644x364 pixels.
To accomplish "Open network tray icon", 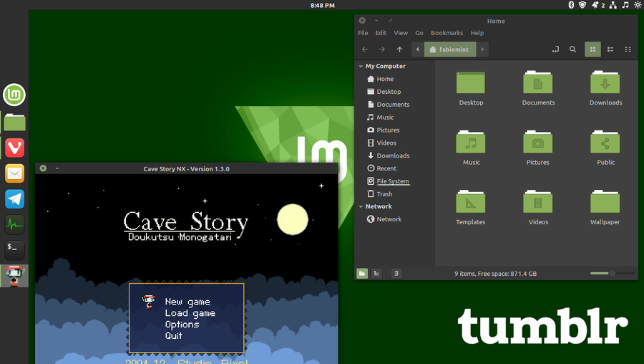I will (x=613, y=5).
